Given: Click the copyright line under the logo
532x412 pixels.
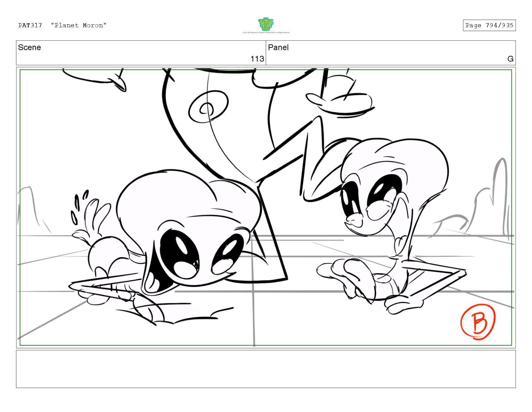Looking at the screenshot, I should 266,33.
